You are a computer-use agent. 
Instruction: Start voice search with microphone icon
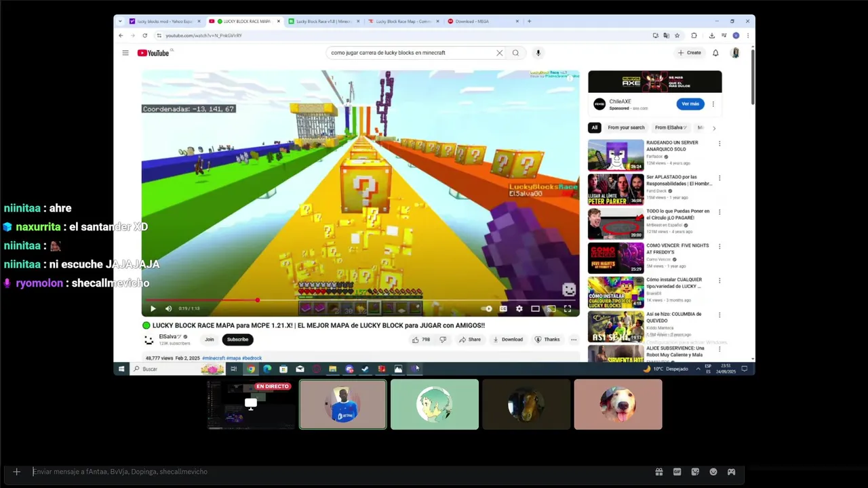coord(538,53)
